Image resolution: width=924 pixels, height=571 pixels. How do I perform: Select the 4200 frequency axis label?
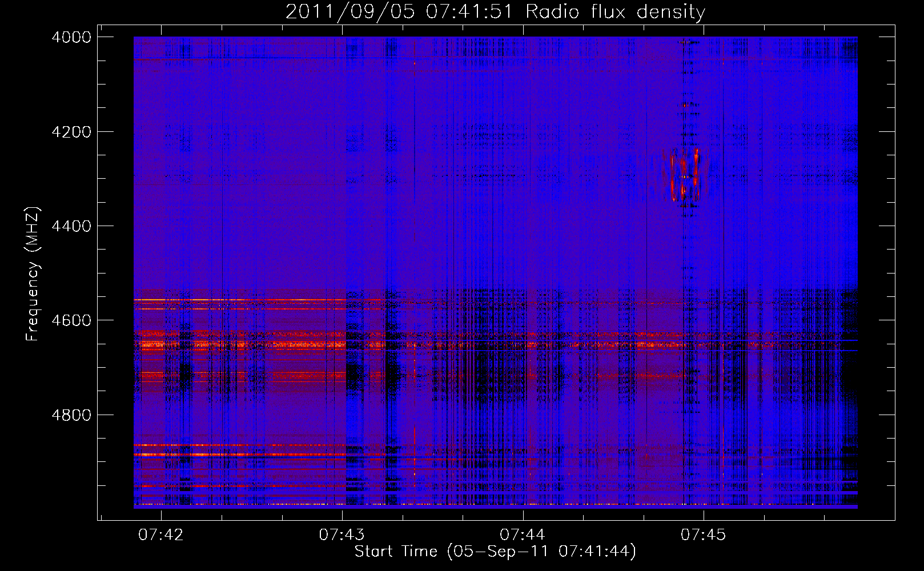[71, 132]
